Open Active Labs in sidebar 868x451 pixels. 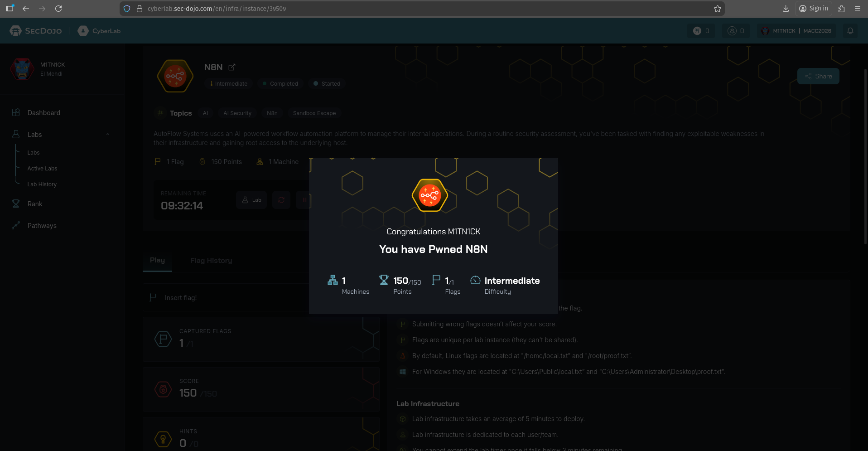click(x=42, y=169)
